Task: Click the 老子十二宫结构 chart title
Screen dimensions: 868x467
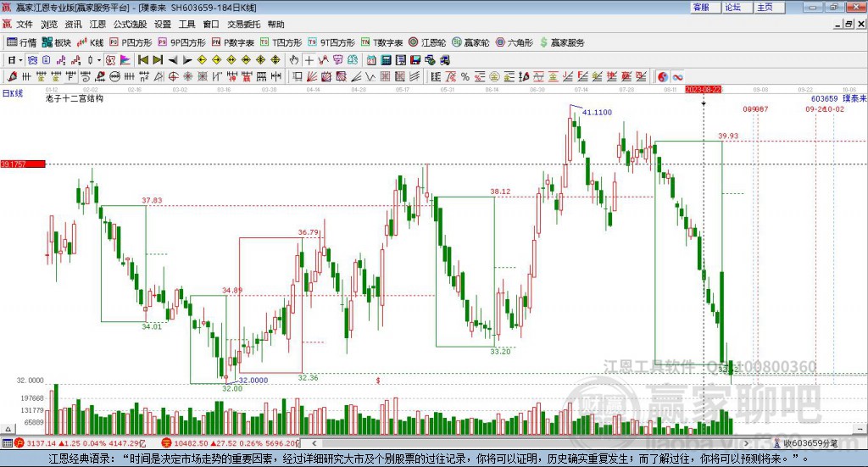Action: click(x=75, y=98)
